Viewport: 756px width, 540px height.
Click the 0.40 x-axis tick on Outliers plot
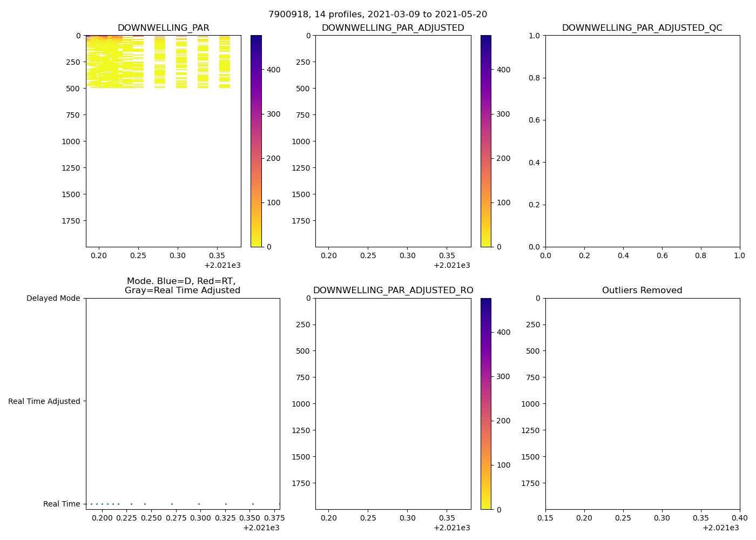(739, 518)
